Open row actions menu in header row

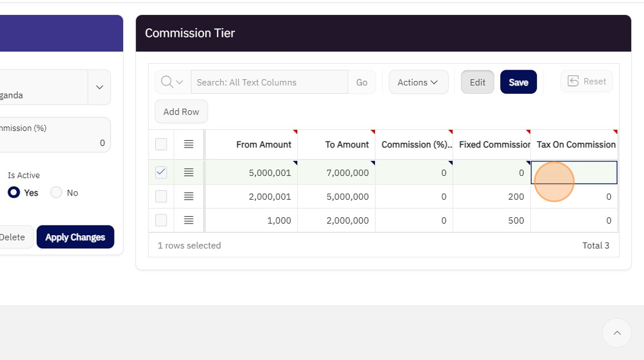click(x=189, y=144)
